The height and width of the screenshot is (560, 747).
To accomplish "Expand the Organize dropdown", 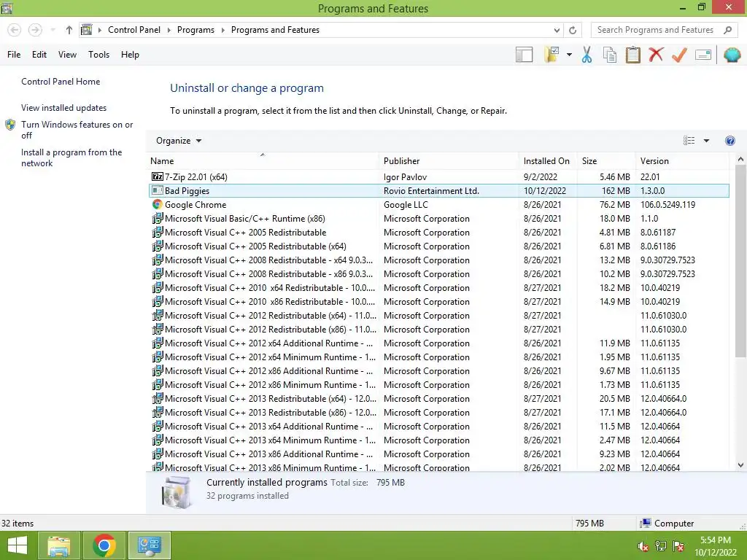I will 179,141.
